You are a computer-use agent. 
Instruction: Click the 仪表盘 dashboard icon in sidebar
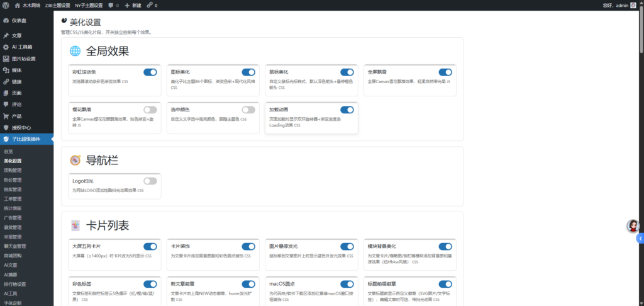[x=6, y=20]
